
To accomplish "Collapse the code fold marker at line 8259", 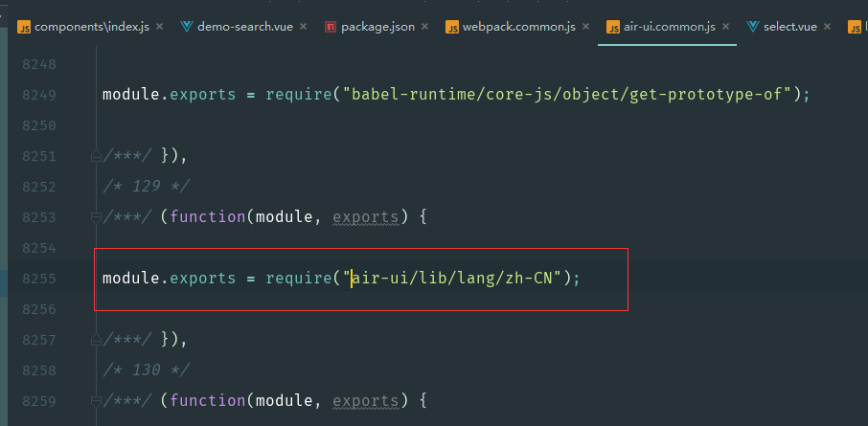I will pos(96,402).
